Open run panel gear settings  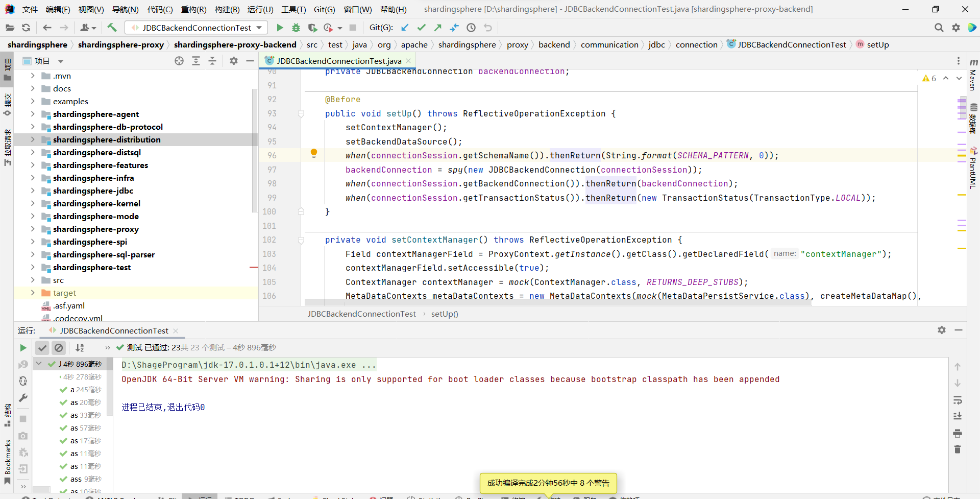click(x=942, y=330)
